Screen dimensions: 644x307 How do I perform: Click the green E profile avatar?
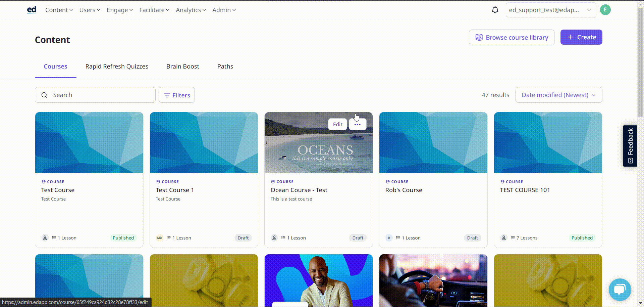coord(605,10)
